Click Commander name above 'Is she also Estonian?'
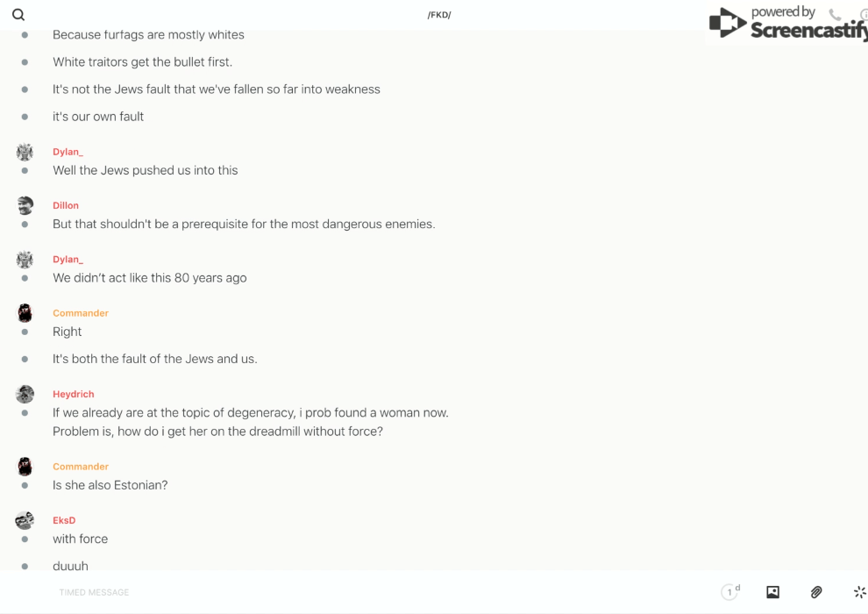 pos(81,467)
